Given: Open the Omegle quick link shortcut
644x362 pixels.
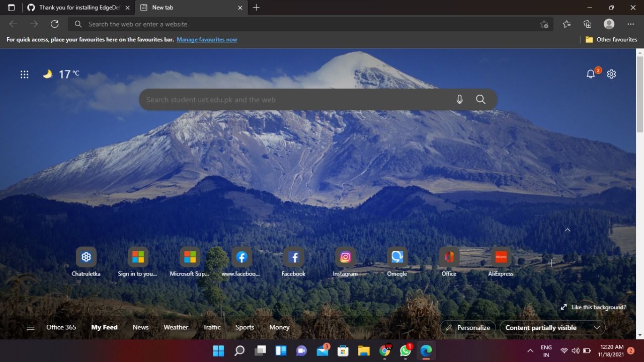Looking at the screenshot, I should point(397,257).
